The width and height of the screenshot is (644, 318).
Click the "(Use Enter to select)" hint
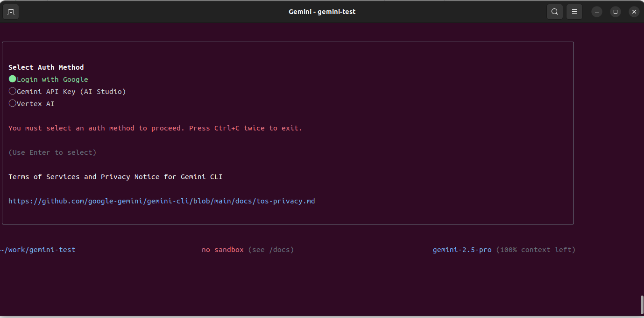tap(52, 152)
